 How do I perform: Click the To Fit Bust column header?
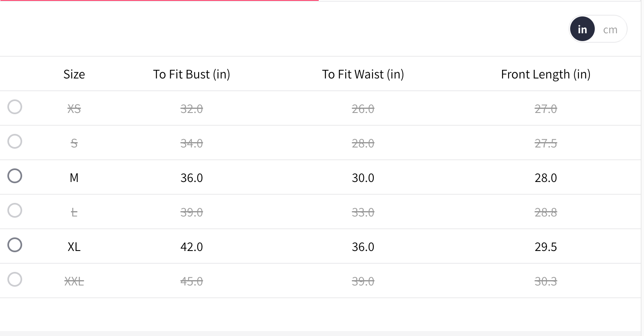192,74
